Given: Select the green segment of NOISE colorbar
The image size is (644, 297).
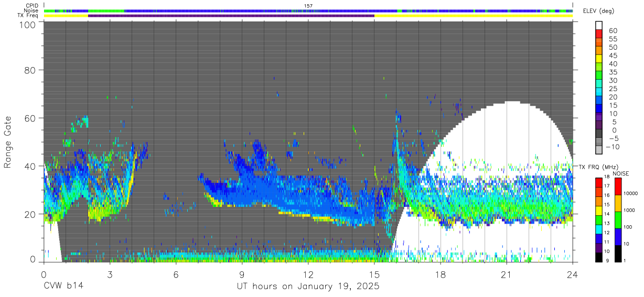Looking at the screenshot, I should (617, 219).
